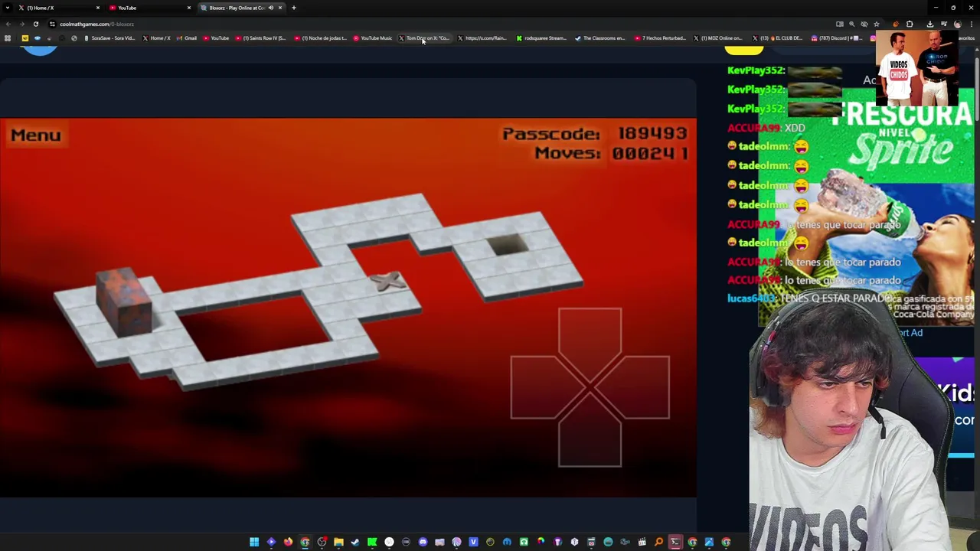Open a new browser tab
Screen dimensions: 980x551
click(x=293, y=8)
